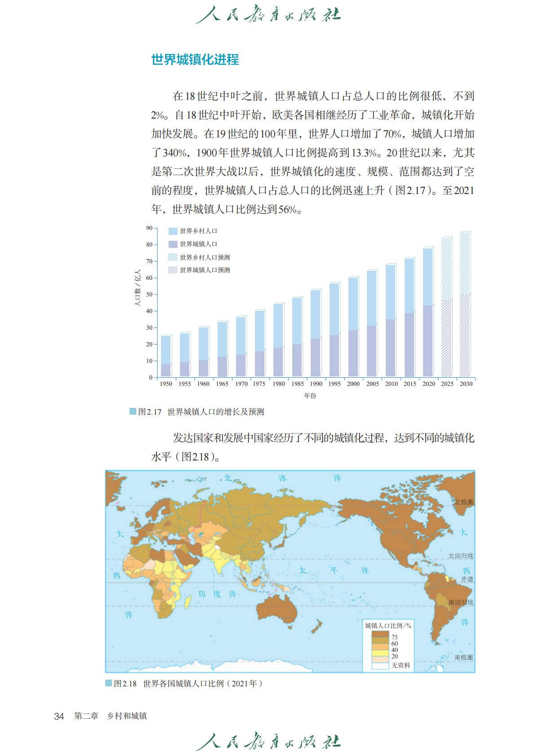535x756 pixels.
Task: Click the blue square before 图2.17 caption
Action: pyautogui.click(x=133, y=411)
